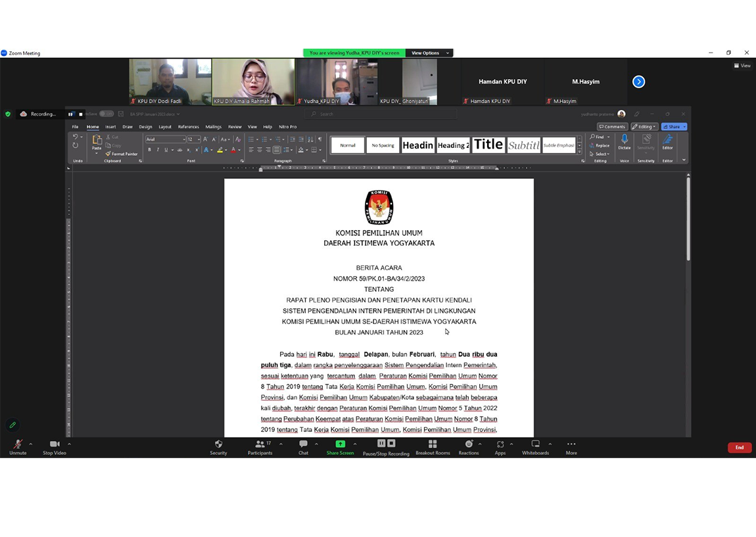This screenshot has height=537, width=756.
Task: Open the Nitro Pro ribbon tab
Action: [x=287, y=127]
